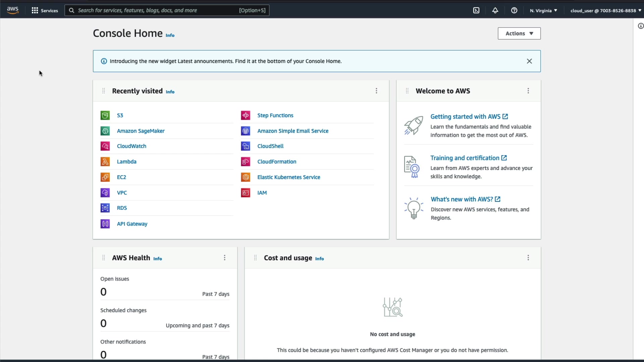Dismiss the Latest announcements banner
Viewport: 644px width, 362px height.
529,61
